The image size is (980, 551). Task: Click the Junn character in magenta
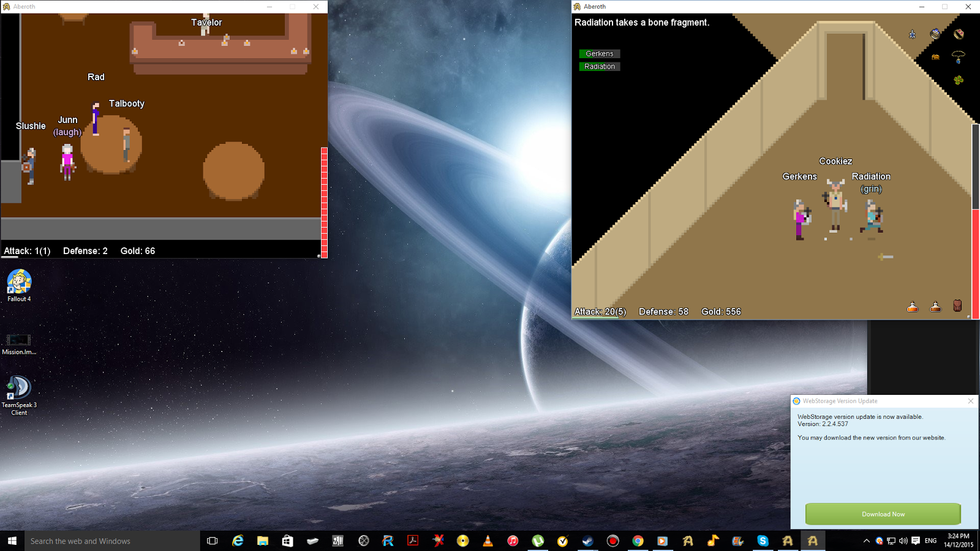pos(67,162)
